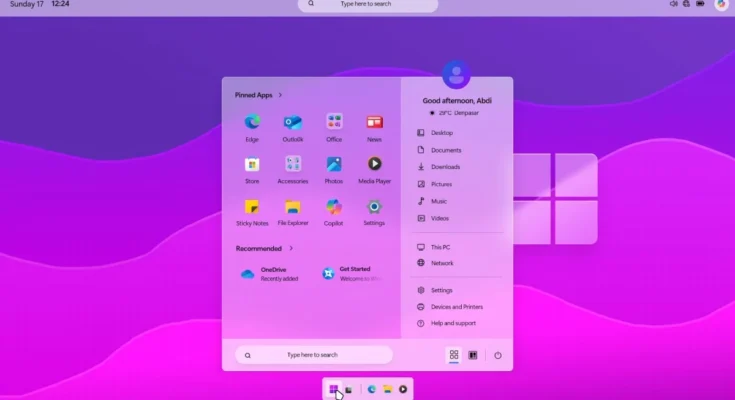Click the user profile avatar
The height and width of the screenshot is (400, 735).
(456, 74)
